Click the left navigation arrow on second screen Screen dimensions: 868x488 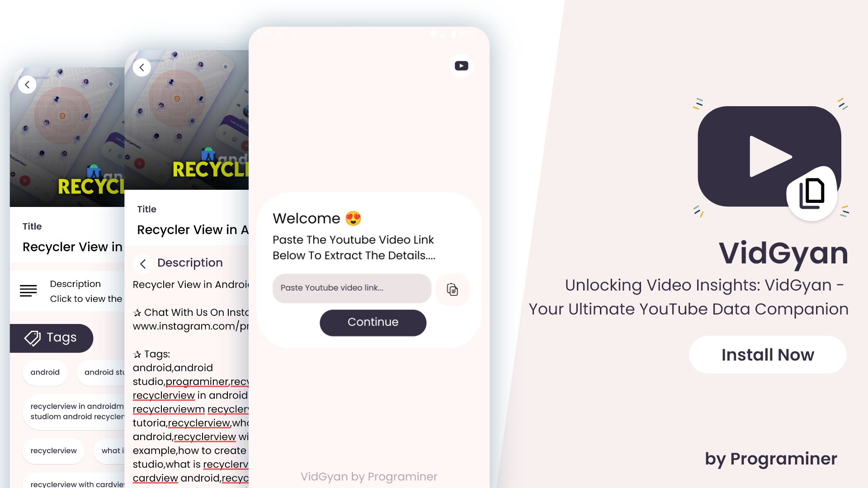click(x=142, y=67)
